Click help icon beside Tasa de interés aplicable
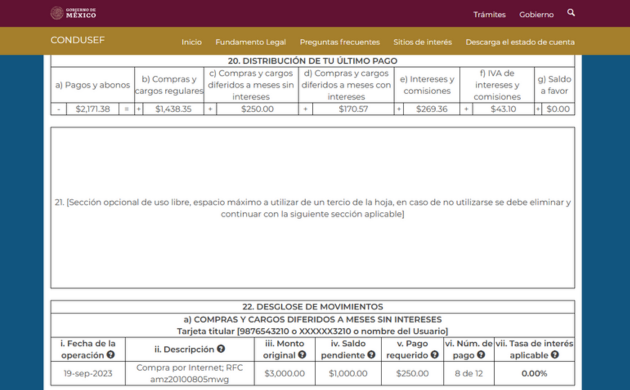This screenshot has height=390, width=630. pyautogui.click(x=555, y=355)
